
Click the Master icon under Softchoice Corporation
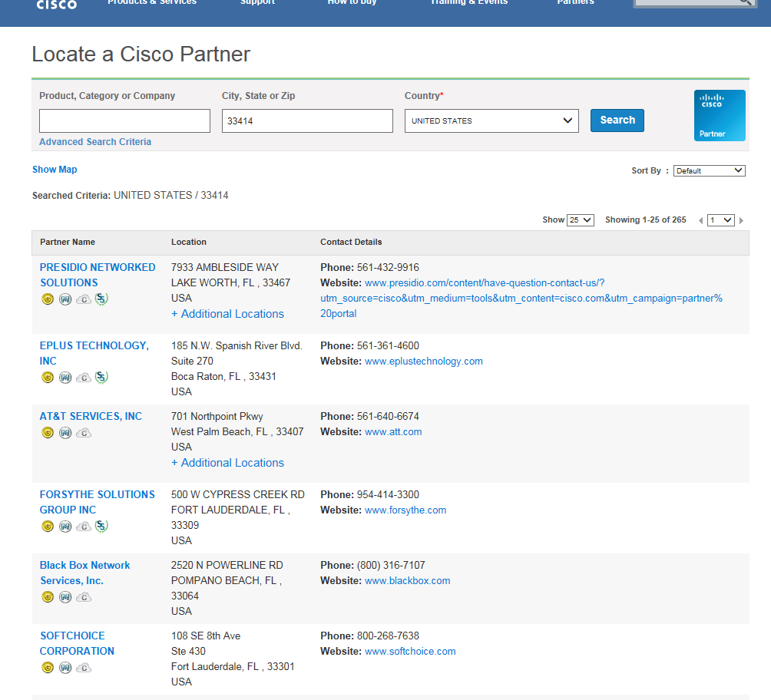(x=65, y=668)
